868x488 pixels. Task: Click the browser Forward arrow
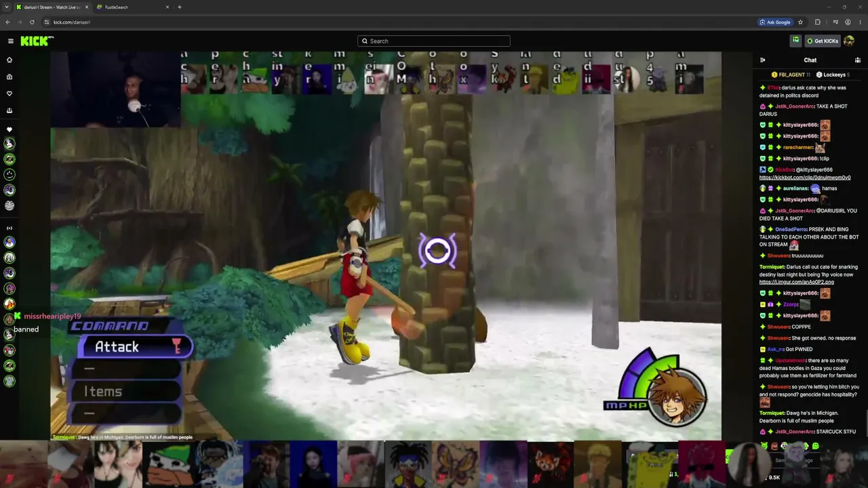pyautogui.click(x=20, y=22)
